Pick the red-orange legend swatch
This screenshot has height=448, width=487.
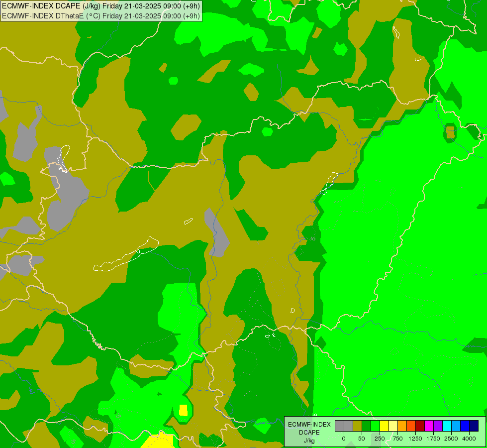[411, 426]
